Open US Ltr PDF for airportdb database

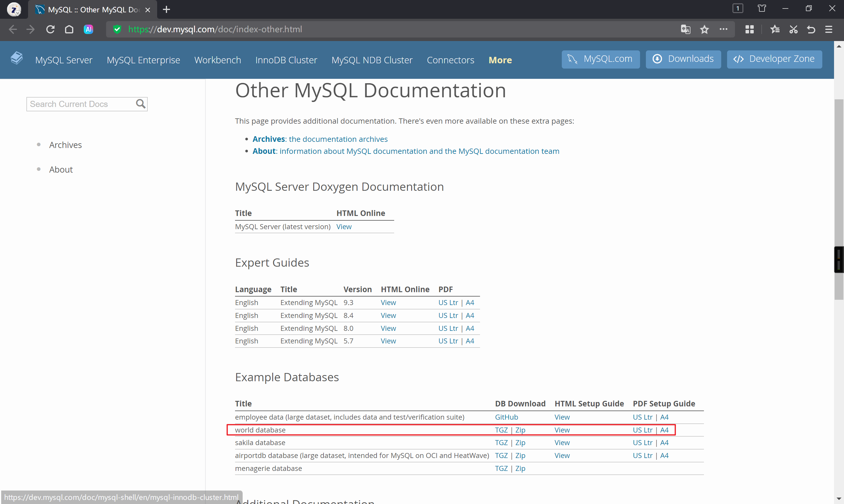tap(643, 455)
